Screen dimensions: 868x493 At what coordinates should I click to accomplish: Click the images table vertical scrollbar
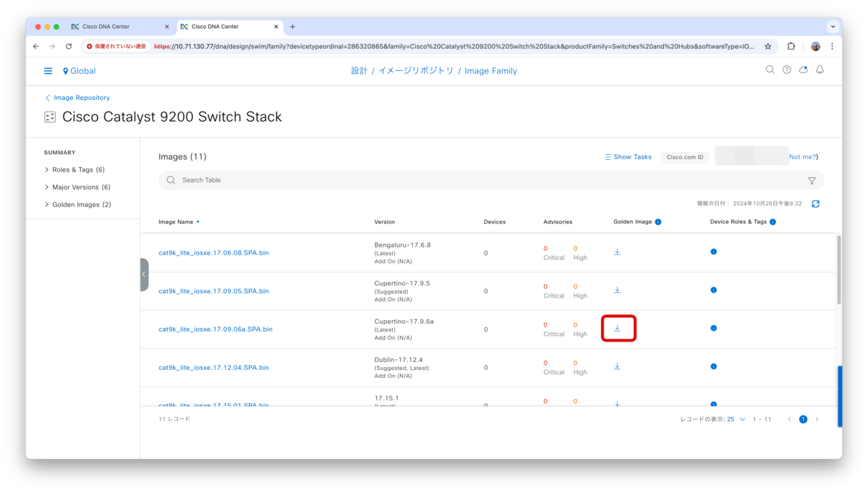coord(839,269)
